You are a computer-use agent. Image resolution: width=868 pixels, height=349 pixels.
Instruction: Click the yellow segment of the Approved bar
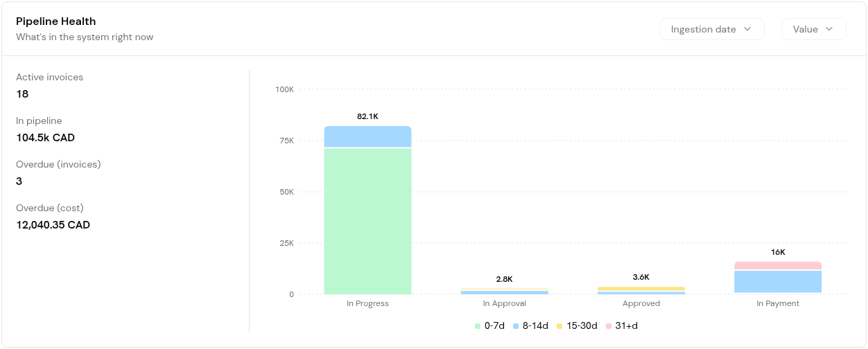click(641, 289)
